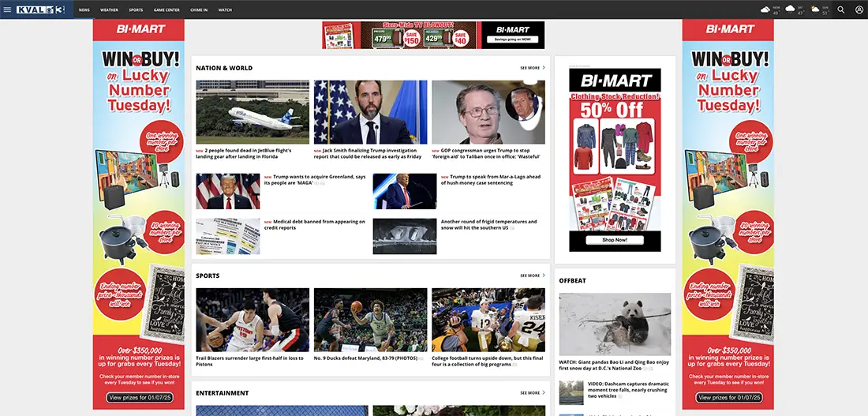Click View prizes button in left Bi-Mart ad
The width and height of the screenshot is (868, 416).
point(140,397)
